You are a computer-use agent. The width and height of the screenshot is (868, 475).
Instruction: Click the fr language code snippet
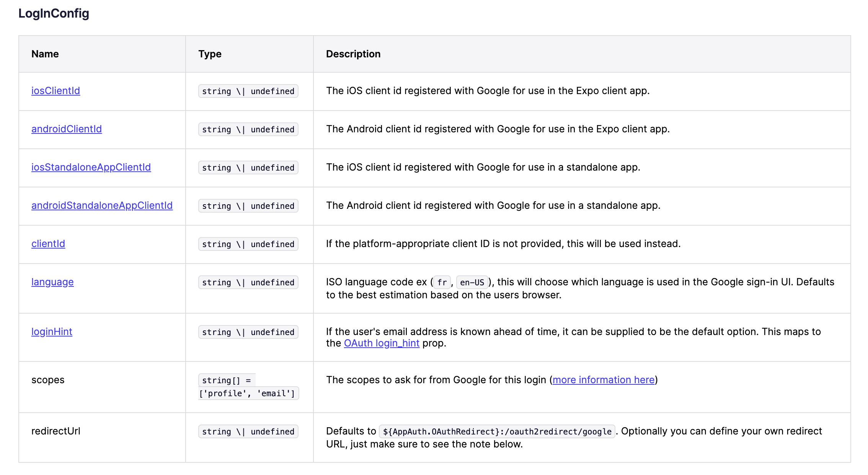[442, 282]
